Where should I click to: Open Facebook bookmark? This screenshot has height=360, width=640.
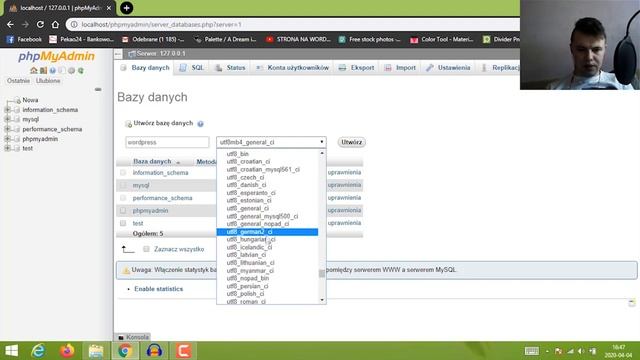24,40
